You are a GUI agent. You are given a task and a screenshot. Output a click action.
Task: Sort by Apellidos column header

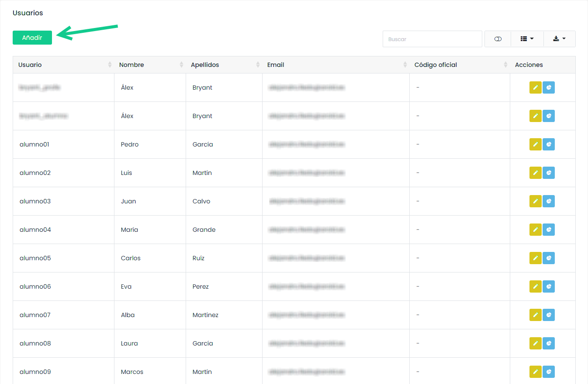[x=224, y=65]
